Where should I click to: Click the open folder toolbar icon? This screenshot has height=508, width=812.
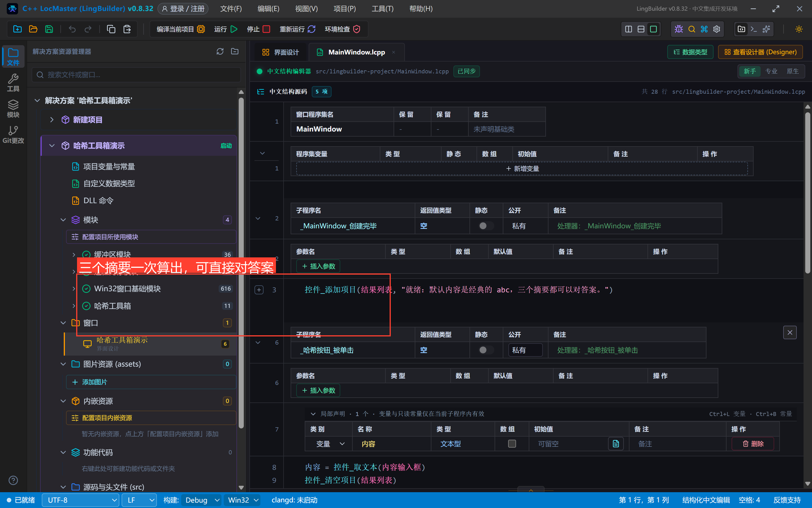point(33,29)
